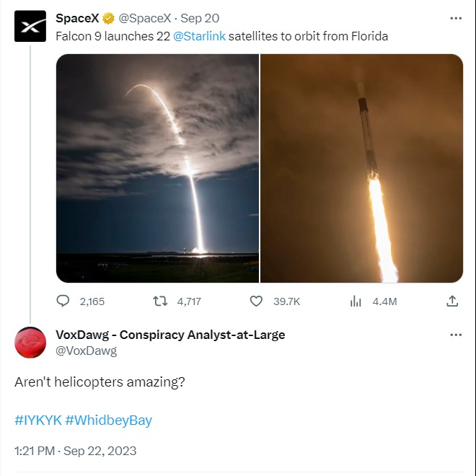Open the #WhidbeyBay hashtag link
This screenshot has width=476, height=476.
click(x=109, y=420)
